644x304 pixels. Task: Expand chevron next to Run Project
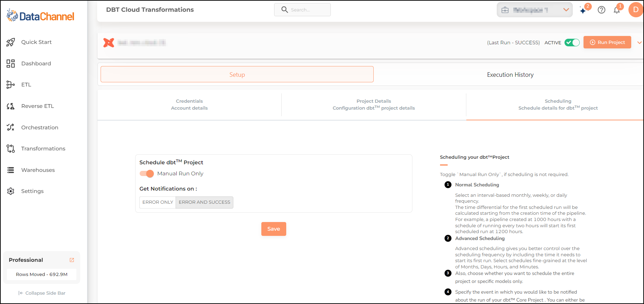click(x=639, y=43)
